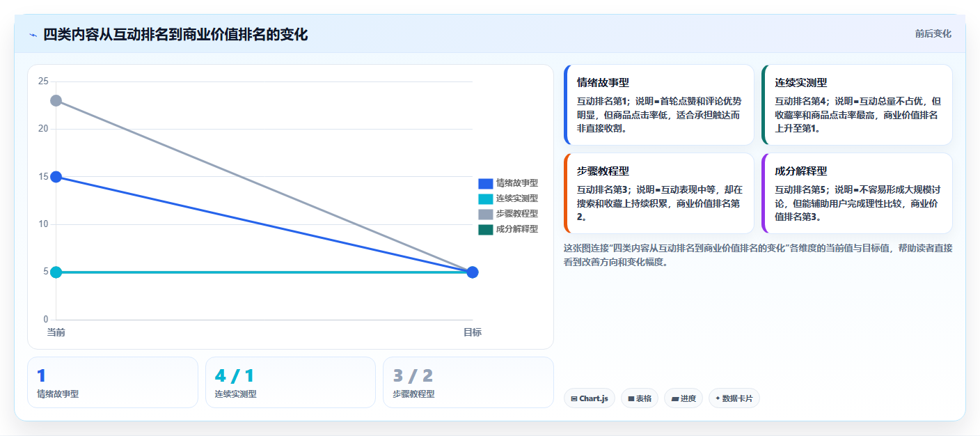Open the 情绪故事型 description card
The height and width of the screenshot is (436, 980).
click(659, 104)
